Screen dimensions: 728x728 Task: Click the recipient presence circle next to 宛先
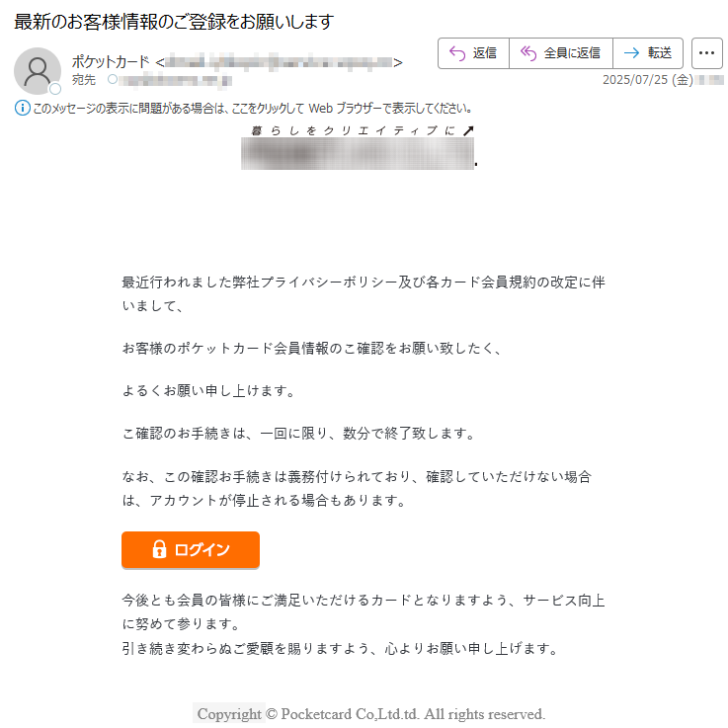[x=113, y=79]
